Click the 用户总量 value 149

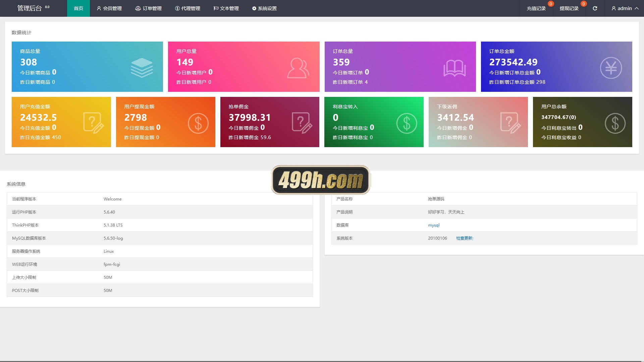[x=185, y=62]
